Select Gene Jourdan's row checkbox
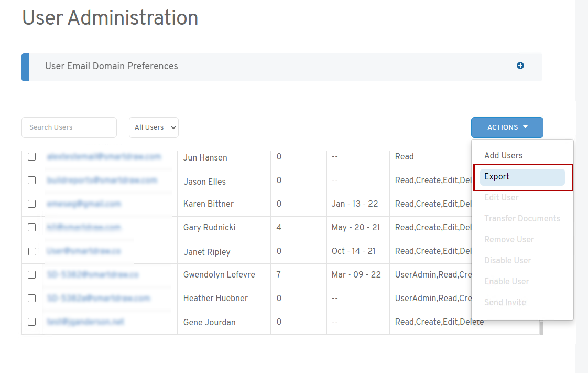The image size is (588, 373). coord(32,322)
